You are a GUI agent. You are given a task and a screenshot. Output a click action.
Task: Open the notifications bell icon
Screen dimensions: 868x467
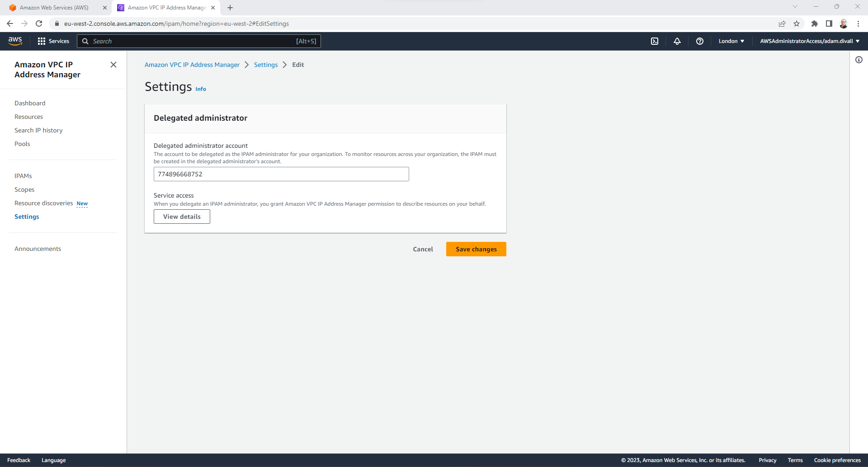click(x=677, y=41)
